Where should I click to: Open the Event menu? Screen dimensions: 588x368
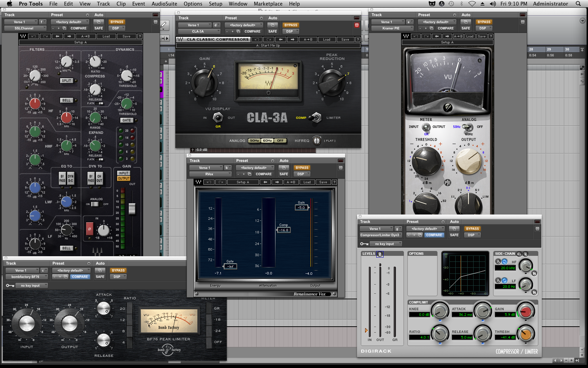pyautogui.click(x=139, y=4)
